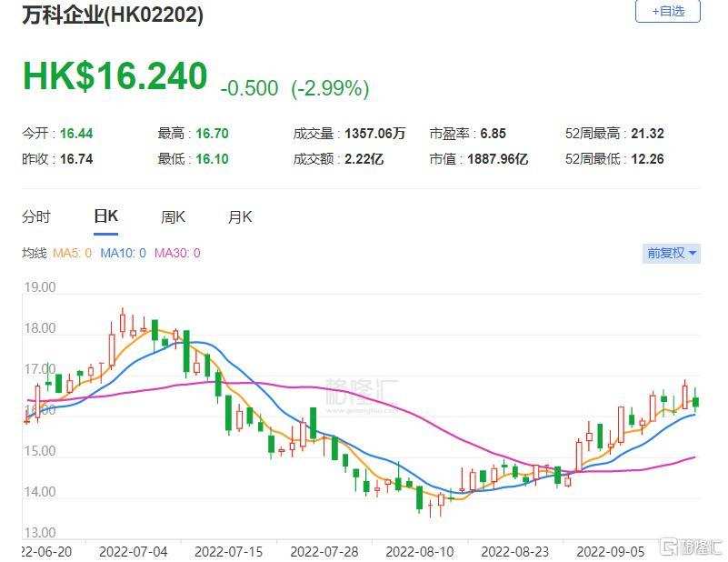This screenshot has width=728, height=562.
Task: Click the 最高 value 16.70
Action: tap(212, 134)
